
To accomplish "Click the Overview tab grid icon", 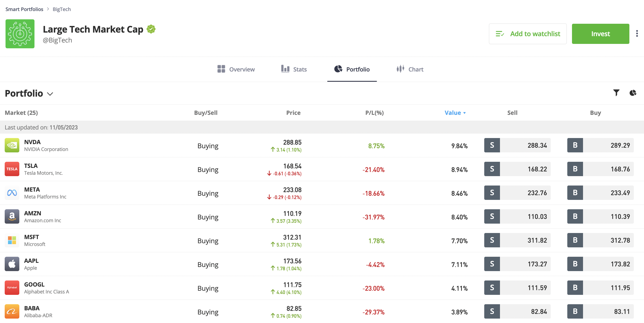I will (x=221, y=69).
